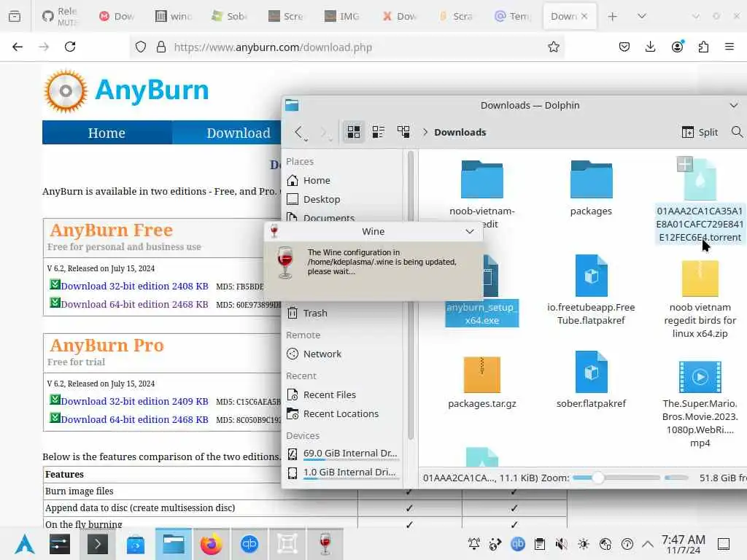Switch Dolphin to Details tree view mode

pos(403,132)
